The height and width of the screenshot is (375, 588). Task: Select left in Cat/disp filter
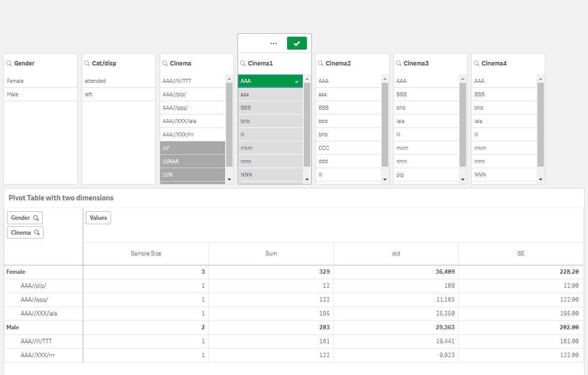point(118,95)
